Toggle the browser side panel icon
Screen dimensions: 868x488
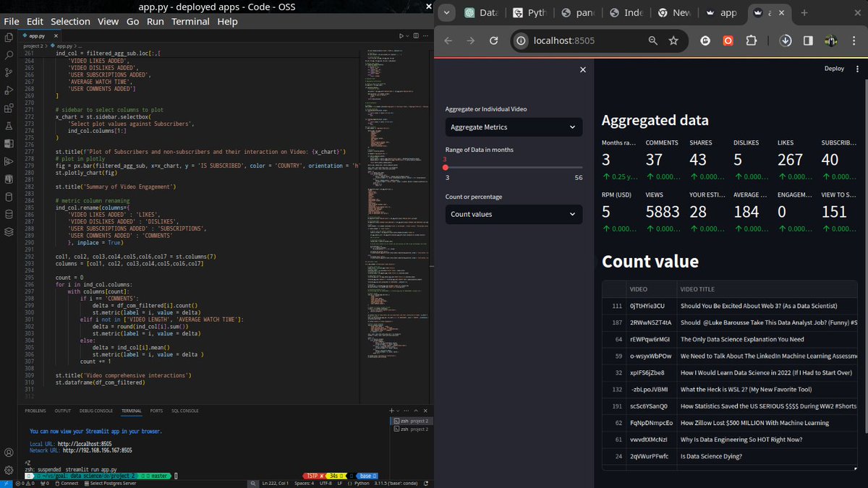tap(807, 41)
